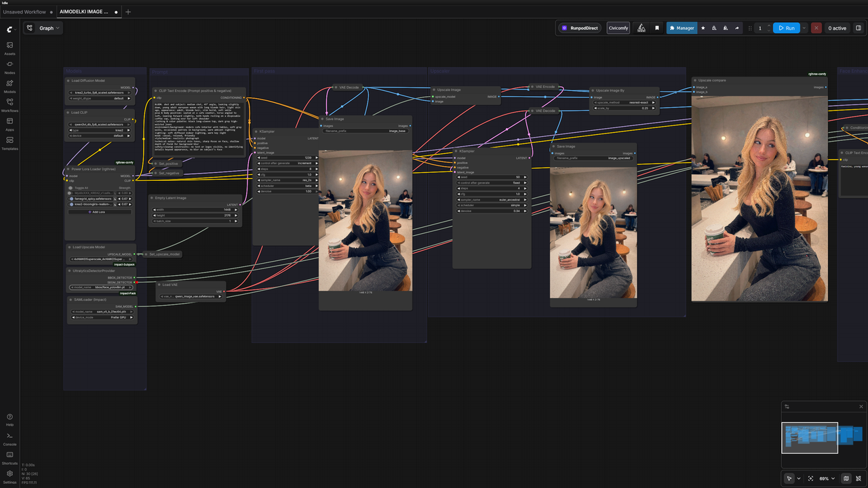Add a new workflow tab with plus
This screenshot has height=488, width=868.
pyautogui.click(x=128, y=12)
